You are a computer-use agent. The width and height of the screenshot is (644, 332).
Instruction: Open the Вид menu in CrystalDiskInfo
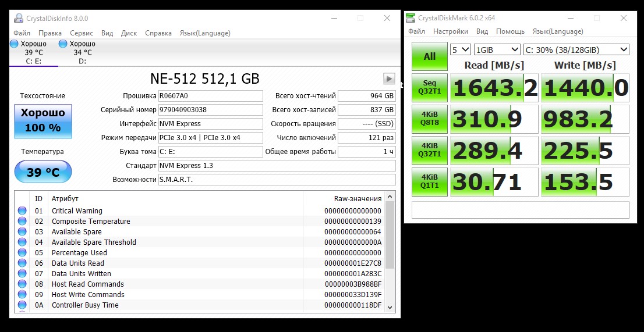click(107, 33)
